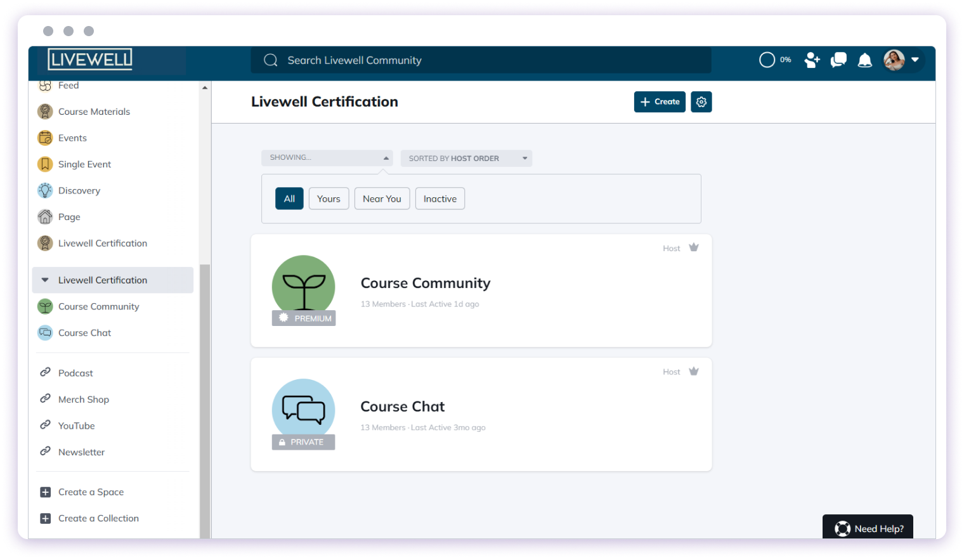Image resolution: width=964 pixels, height=560 pixels.
Task: Open the YouTube link
Action: pos(76,426)
